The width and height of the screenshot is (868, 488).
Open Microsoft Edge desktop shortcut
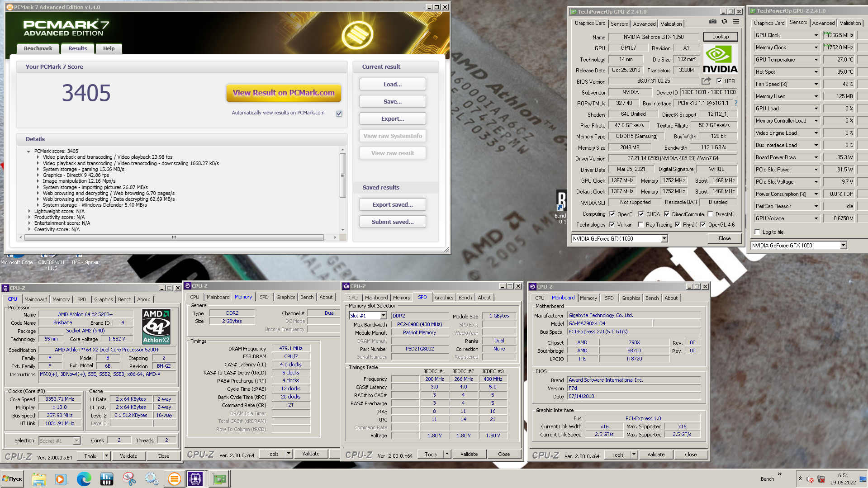[17, 259]
